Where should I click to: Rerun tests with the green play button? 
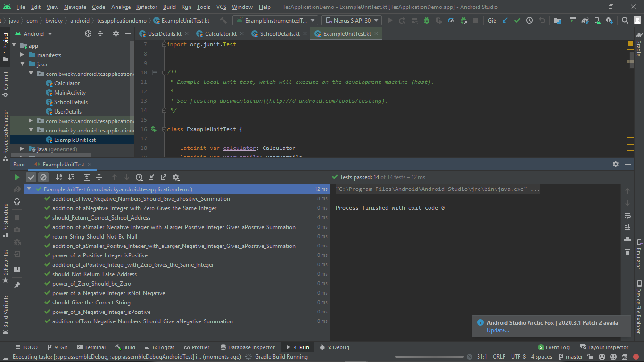[x=17, y=177]
